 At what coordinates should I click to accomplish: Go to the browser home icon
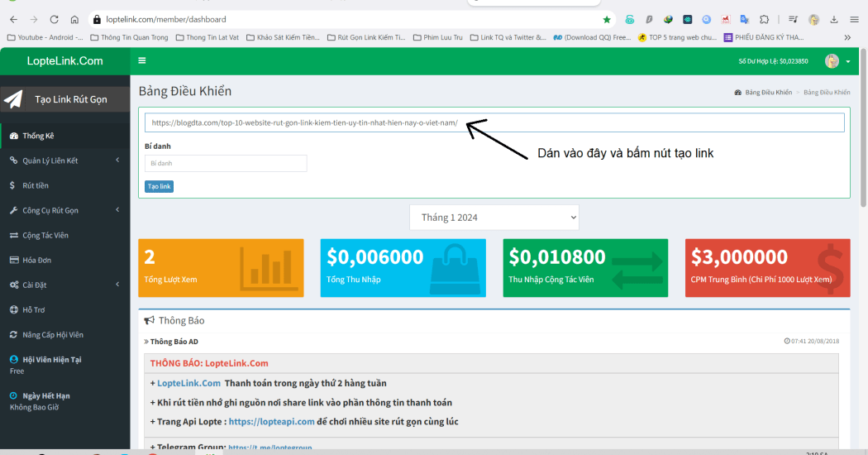coord(74,19)
